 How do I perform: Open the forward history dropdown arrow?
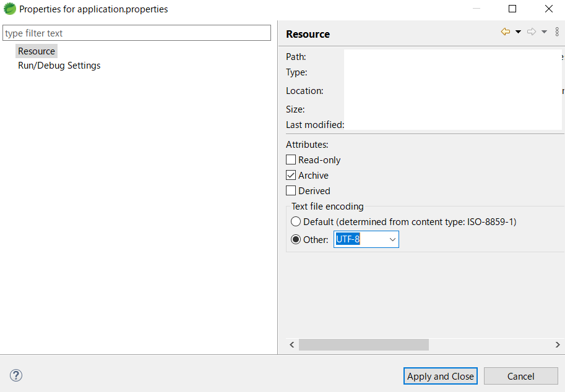(544, 32)
